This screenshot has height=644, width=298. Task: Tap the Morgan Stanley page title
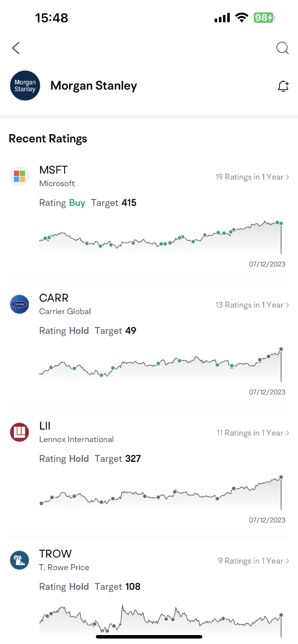tap(93, 86)
